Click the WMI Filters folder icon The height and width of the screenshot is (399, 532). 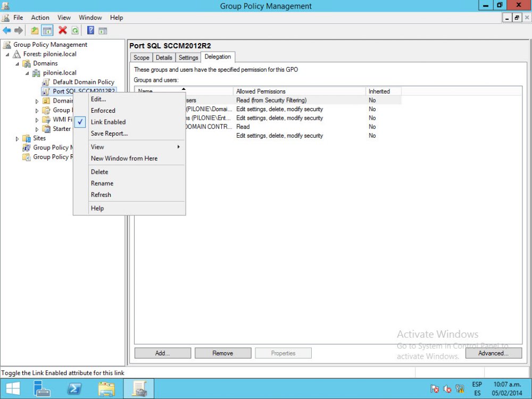(46, 119)
